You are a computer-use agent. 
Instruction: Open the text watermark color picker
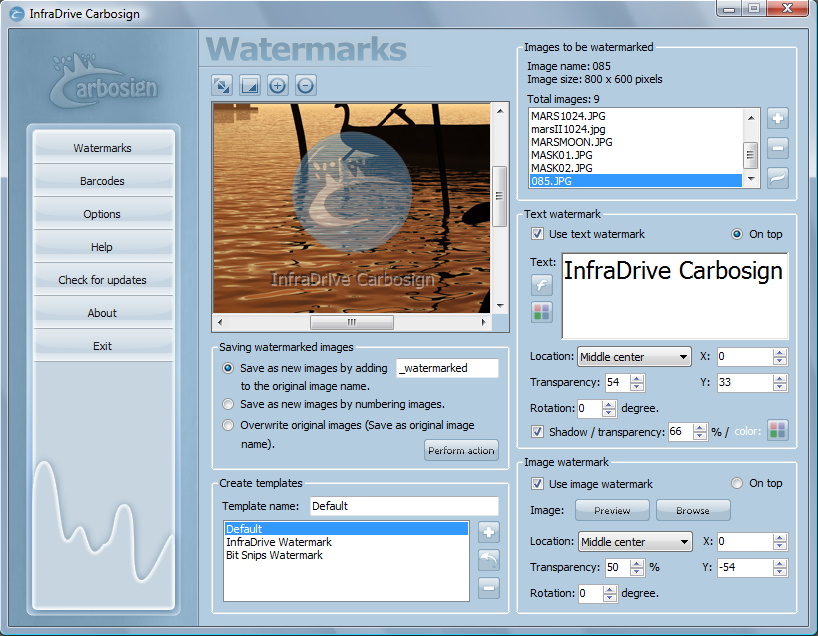pos(542,313)
